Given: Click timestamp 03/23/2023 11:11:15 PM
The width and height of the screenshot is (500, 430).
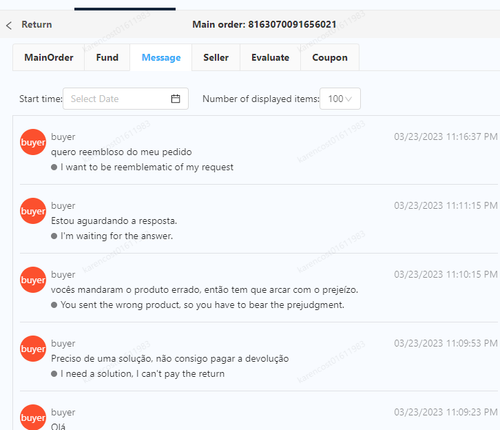Looking at the screenshot, I should point(446,206).
